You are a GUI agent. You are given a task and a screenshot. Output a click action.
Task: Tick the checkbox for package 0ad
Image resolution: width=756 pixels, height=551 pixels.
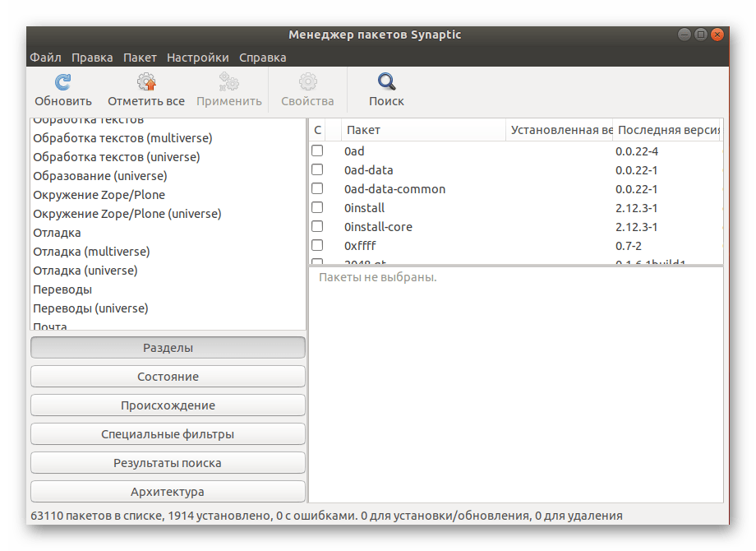(x=317, y=151)
